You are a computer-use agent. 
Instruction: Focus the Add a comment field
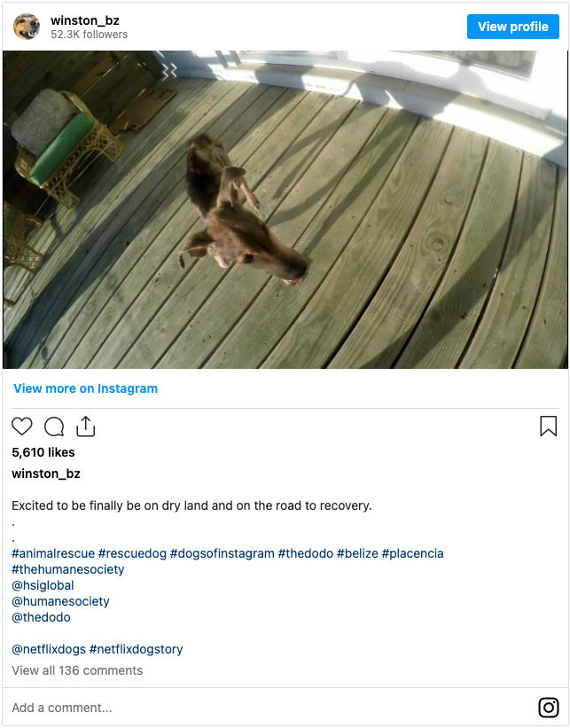[269, 707]
